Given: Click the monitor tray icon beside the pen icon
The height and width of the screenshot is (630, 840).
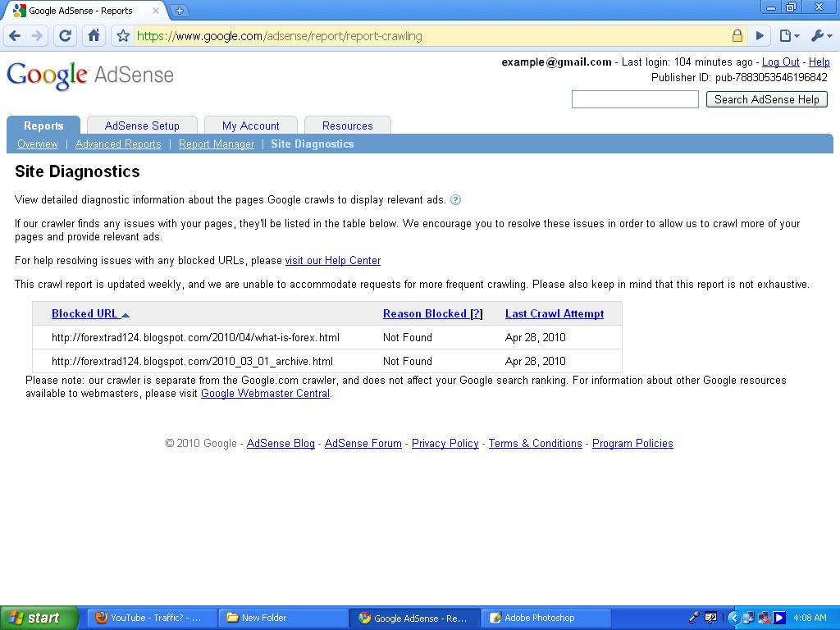Looking at the screenshot, I should pos(710,618).
